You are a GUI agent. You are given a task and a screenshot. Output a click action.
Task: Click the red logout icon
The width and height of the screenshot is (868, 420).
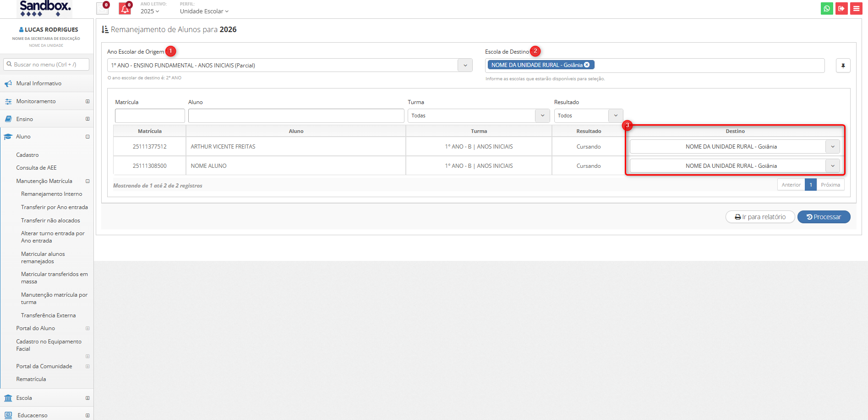coord(841,8)
